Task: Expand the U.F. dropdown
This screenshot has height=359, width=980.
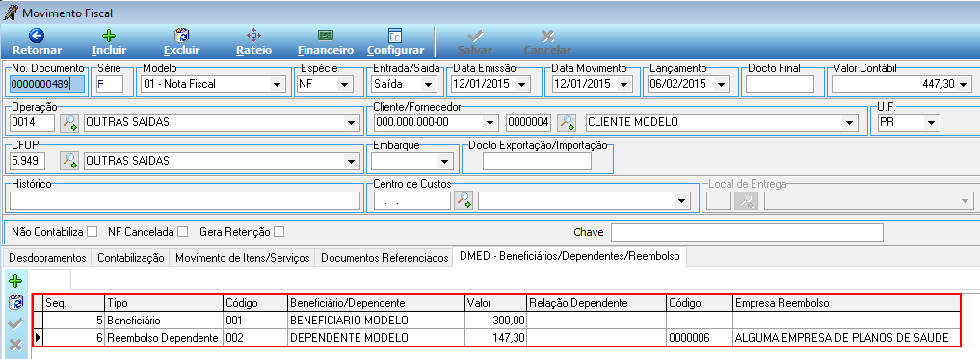Action: click(931, 123)
